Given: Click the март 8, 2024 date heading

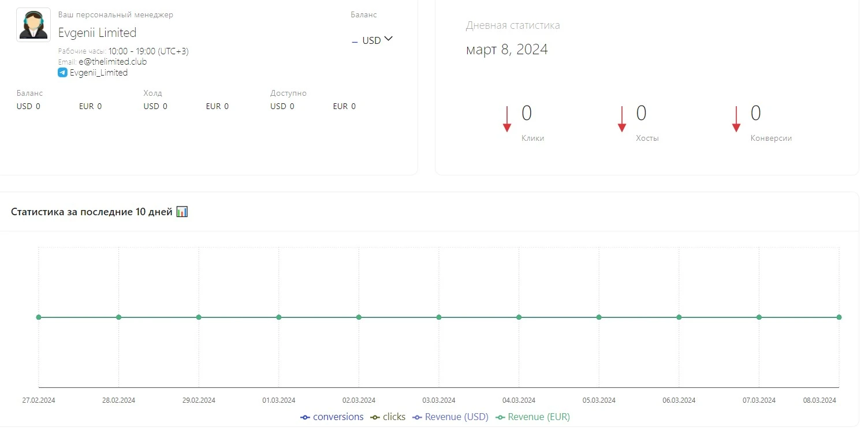Looking at the screenshot, I should click(x=507, y=50).
